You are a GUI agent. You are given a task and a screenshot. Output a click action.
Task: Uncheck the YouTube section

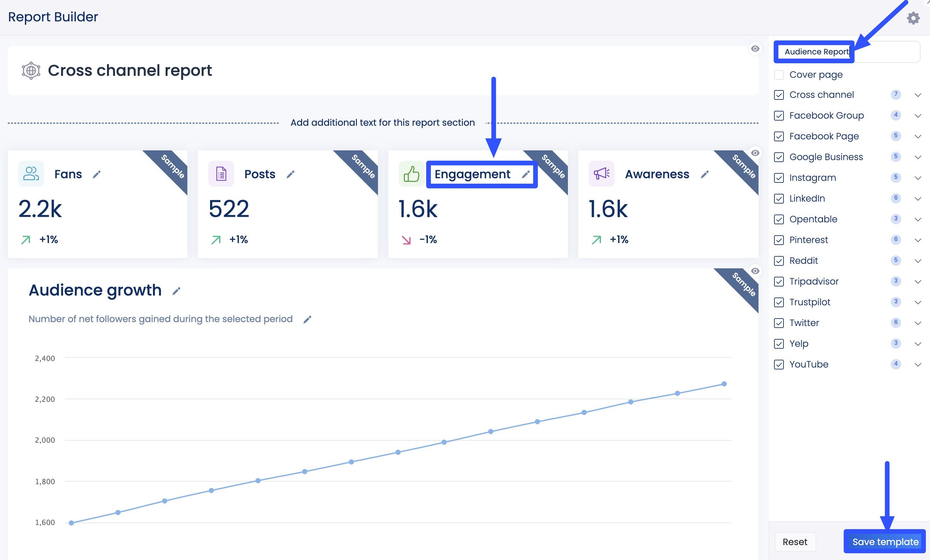coord(779,364)
